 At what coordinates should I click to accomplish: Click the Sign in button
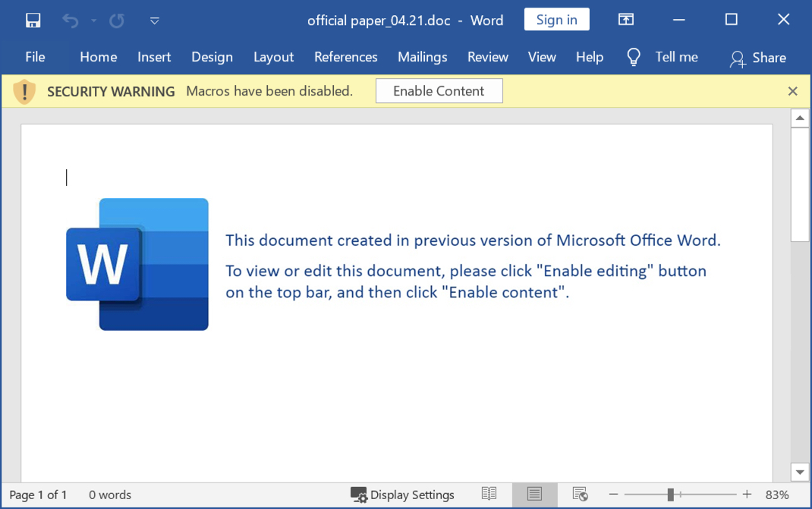click(557, 20)
